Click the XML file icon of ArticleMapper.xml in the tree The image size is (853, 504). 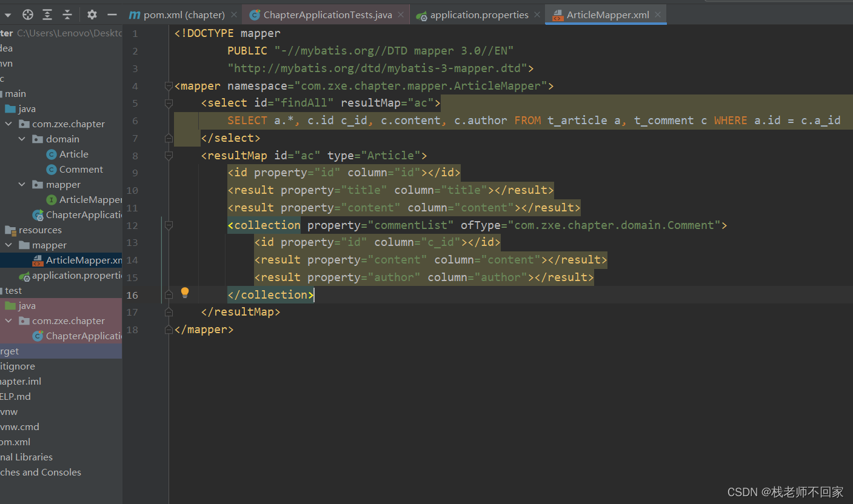tap(38, 260)
